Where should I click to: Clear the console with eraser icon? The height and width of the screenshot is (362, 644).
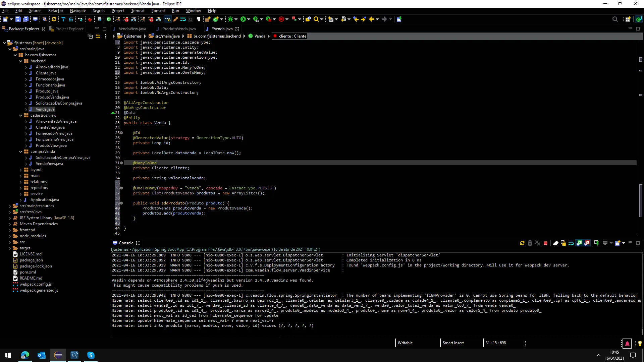pos(555,243)
